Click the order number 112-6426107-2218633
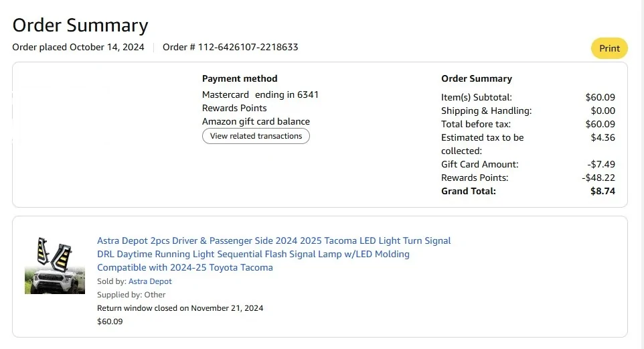The width and height of the screenshot is (644, 349). point(230,48)
